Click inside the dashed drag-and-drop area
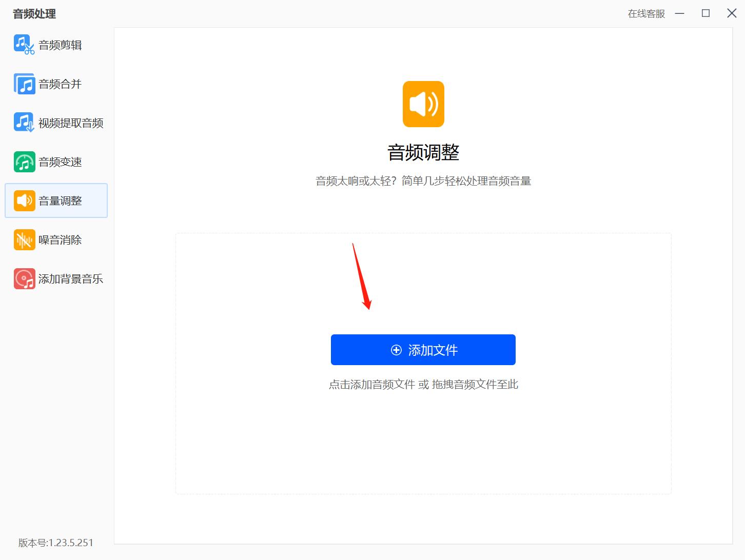Image resolution: width=745 pixels, height=560 pixels. point(423,451)
